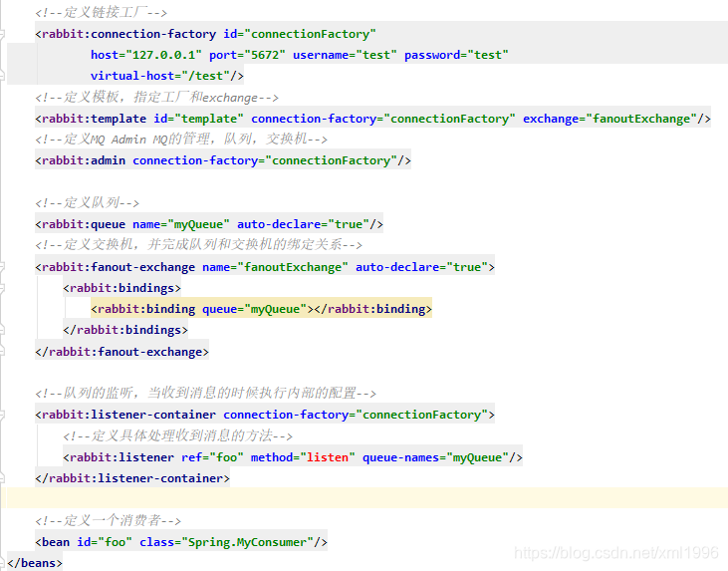Click the rabbit:template tag name

pyautogui.click(x=94, y=119)
